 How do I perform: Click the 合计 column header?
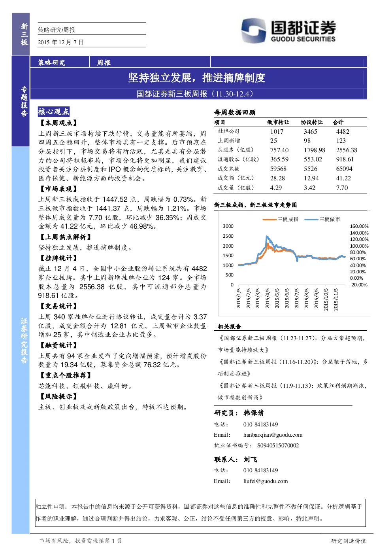[x=338, y=122]
